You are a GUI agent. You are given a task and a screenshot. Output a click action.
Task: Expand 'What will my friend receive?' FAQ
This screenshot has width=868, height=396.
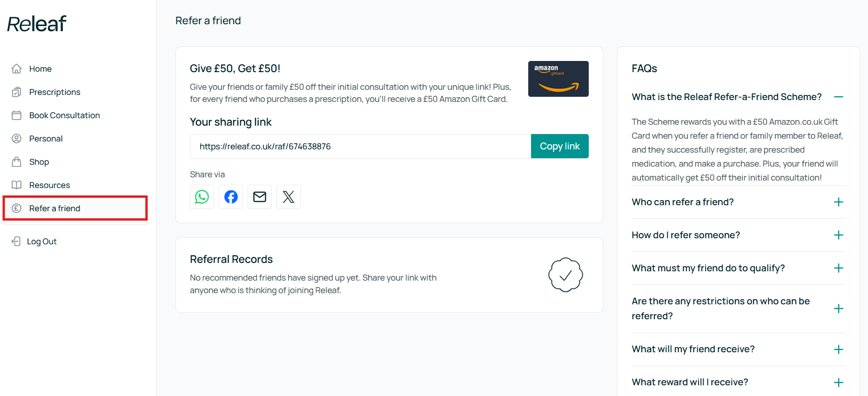(x=839, y=349)
